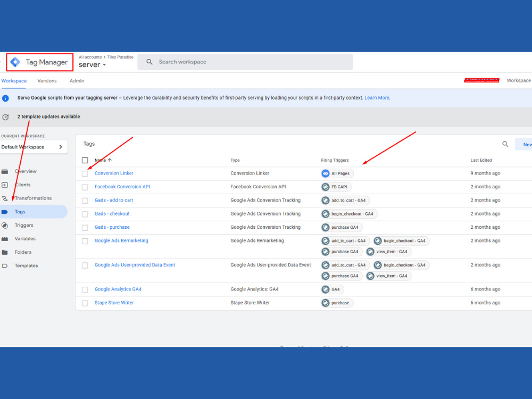Click the FB CAPI trigger icon
The image size is (532, 399).
[x=326, y=187]
